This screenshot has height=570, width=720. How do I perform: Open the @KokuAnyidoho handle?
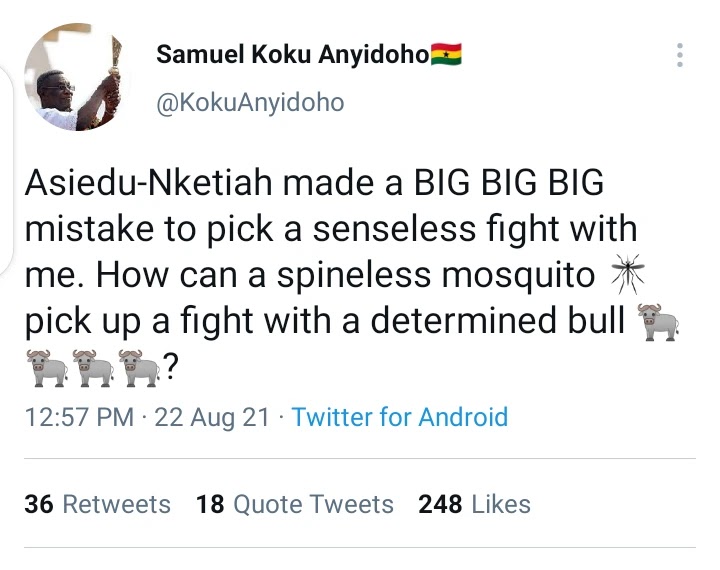[251, 103]
